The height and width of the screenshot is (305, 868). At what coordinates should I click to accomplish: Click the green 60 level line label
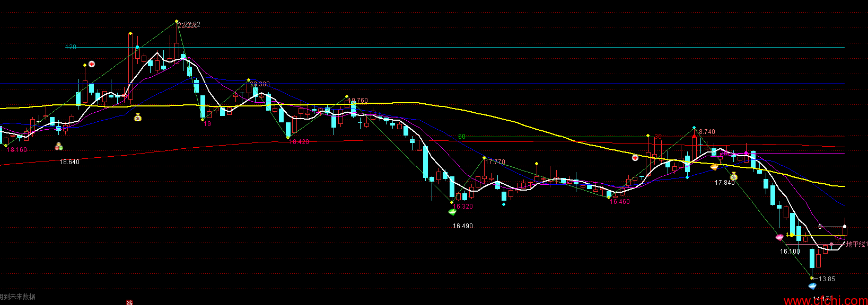pyautogui.click(x=462, y=137)
